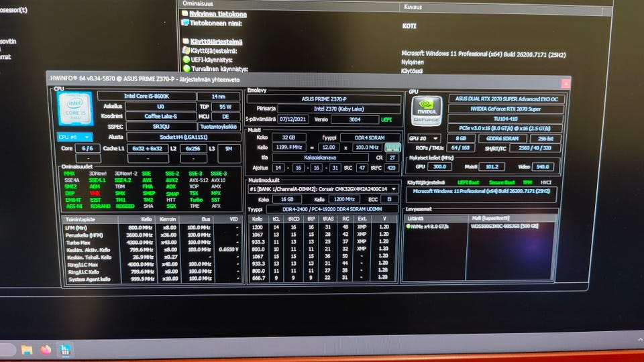Click the GDDR6 SDRAM field
The width and height of the screenshot is (644, 362).
point(502,138)
